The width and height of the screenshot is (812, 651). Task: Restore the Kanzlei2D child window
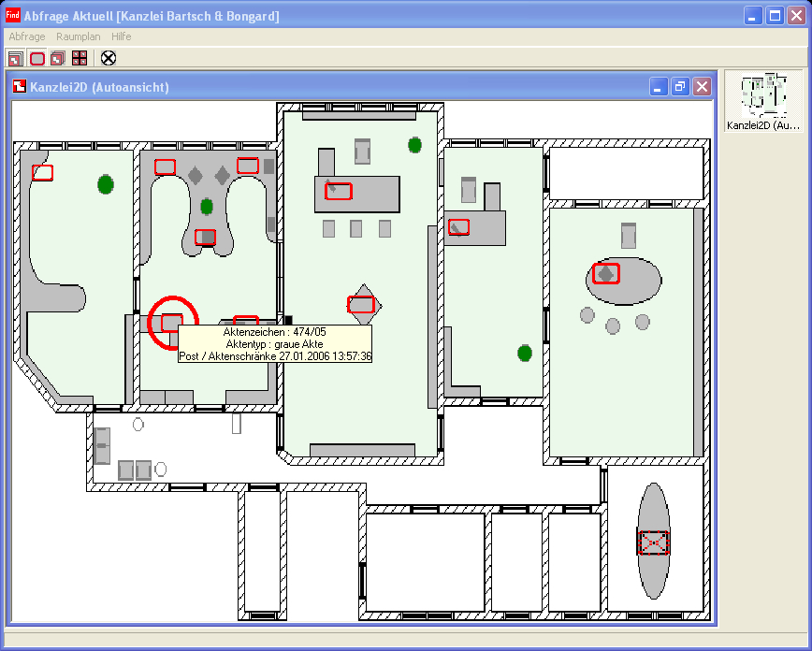click(680, 87)
